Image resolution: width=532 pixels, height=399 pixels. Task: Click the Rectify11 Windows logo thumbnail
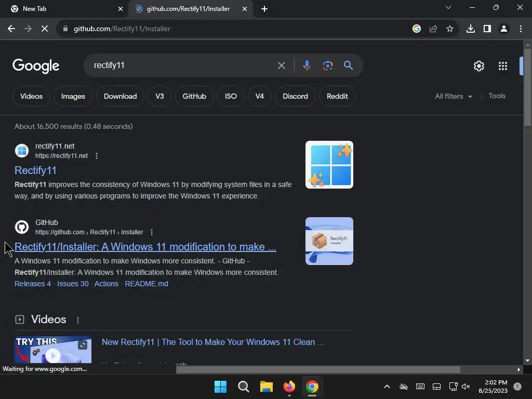[329, 165]
